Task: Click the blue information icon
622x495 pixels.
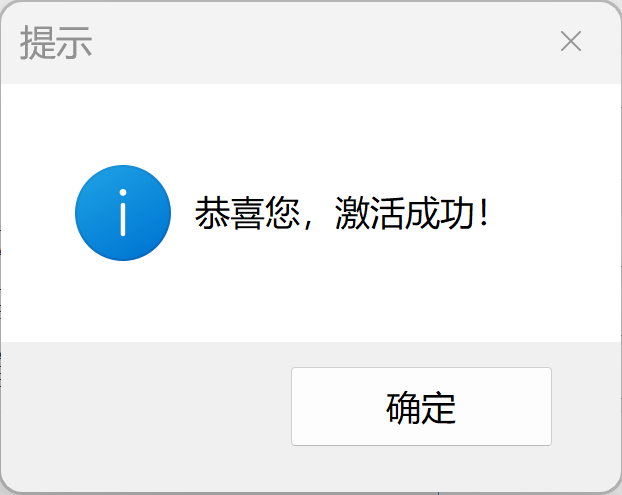Action: pos(123,213)
